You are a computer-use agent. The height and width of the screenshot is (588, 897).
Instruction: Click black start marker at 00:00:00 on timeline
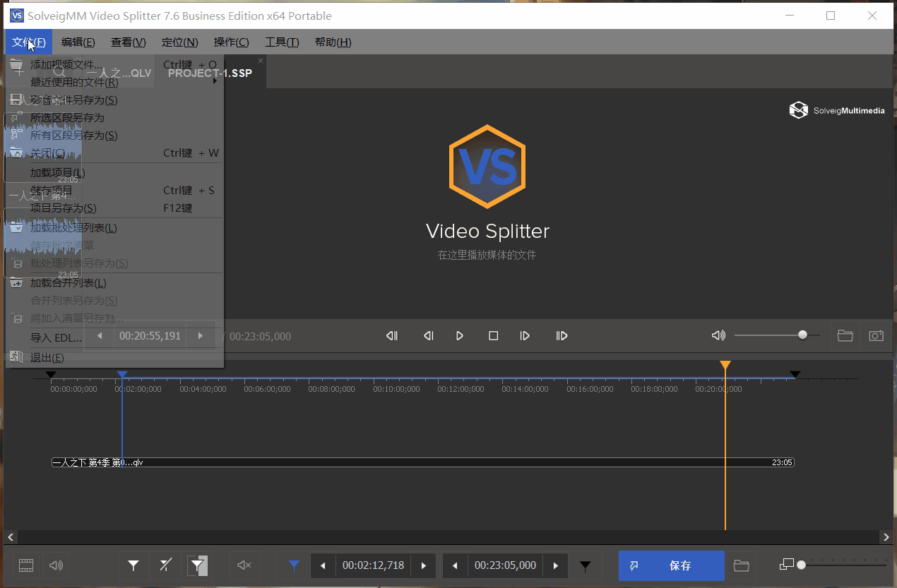point(50,375)
